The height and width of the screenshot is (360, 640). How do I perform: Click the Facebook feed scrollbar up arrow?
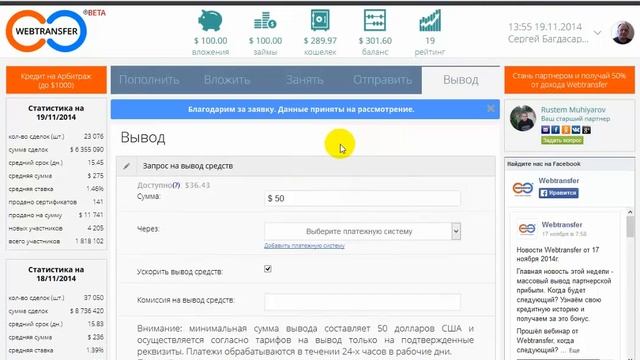(630, 212)
